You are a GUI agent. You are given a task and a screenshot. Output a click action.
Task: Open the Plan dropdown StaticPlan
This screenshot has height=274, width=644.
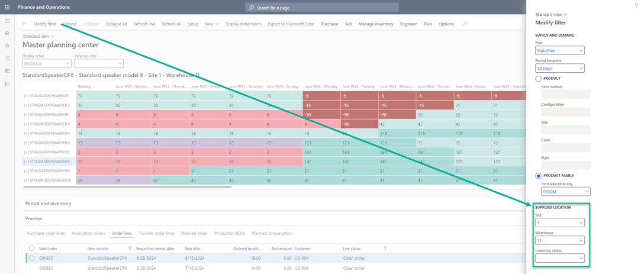click(560, 50)
